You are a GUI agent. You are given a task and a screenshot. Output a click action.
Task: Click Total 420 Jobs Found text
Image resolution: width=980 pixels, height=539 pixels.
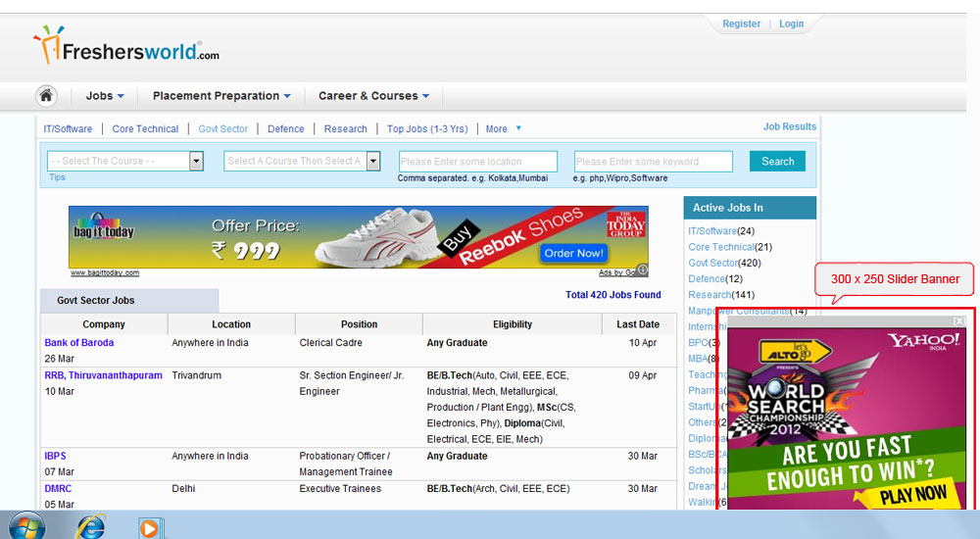point(613,295)
